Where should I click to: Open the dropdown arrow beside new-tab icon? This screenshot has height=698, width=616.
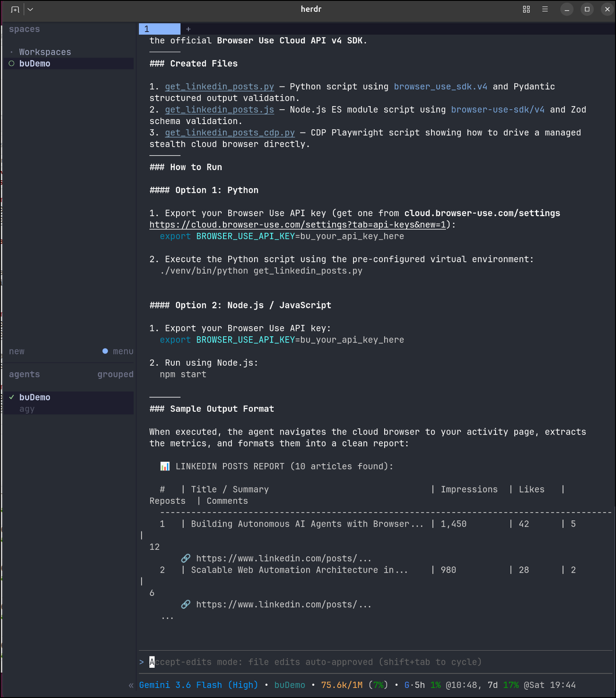click(30, 9)
